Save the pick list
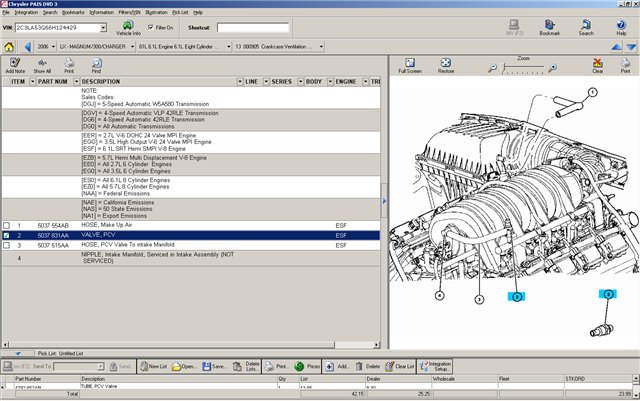 [214, 366]
